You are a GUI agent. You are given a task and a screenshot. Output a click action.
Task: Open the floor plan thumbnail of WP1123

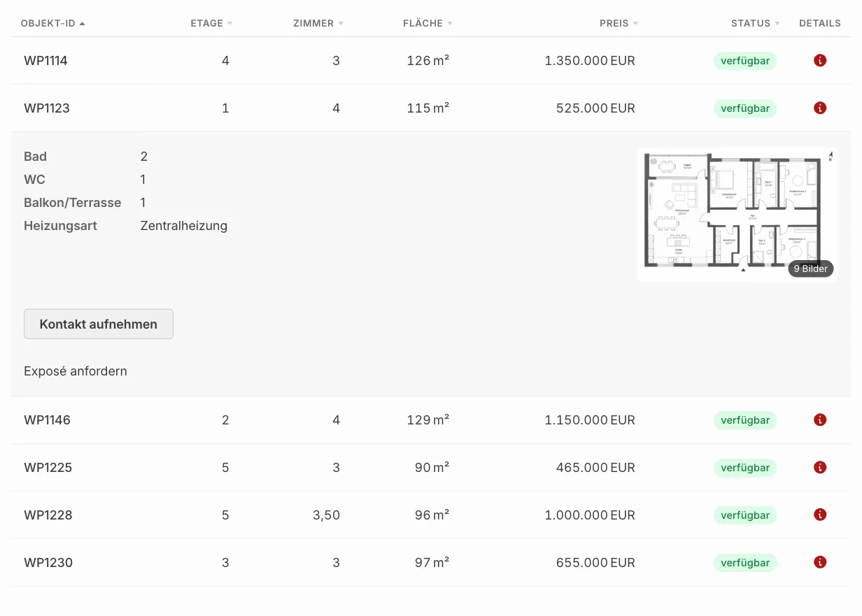tap(737, 214)
